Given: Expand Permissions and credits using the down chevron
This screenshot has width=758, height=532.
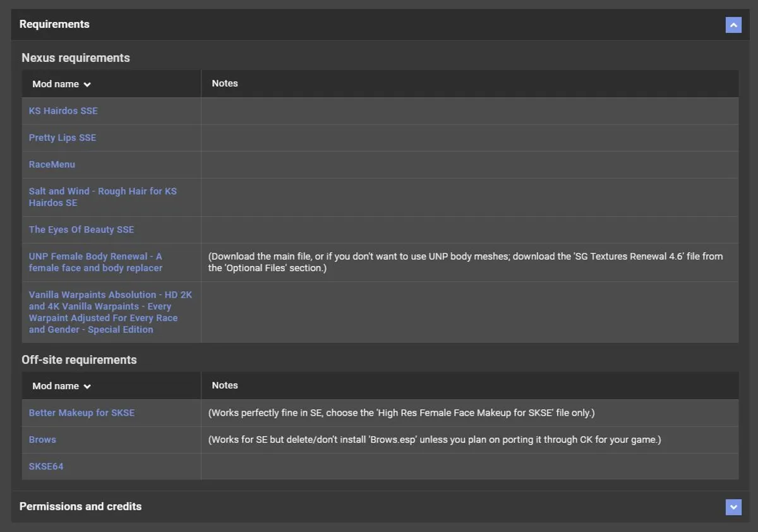Looking at the screenshot, I should point(733,507).
